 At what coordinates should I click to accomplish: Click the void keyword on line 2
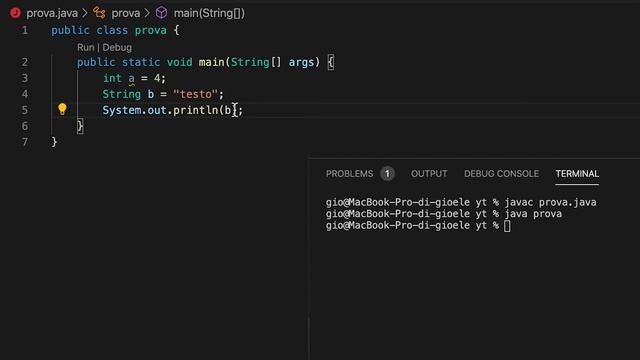[x=179, y=62]
